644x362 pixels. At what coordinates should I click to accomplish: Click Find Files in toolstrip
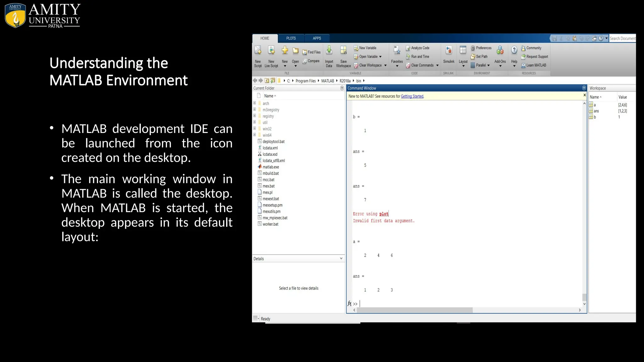[x=311, y=52]
